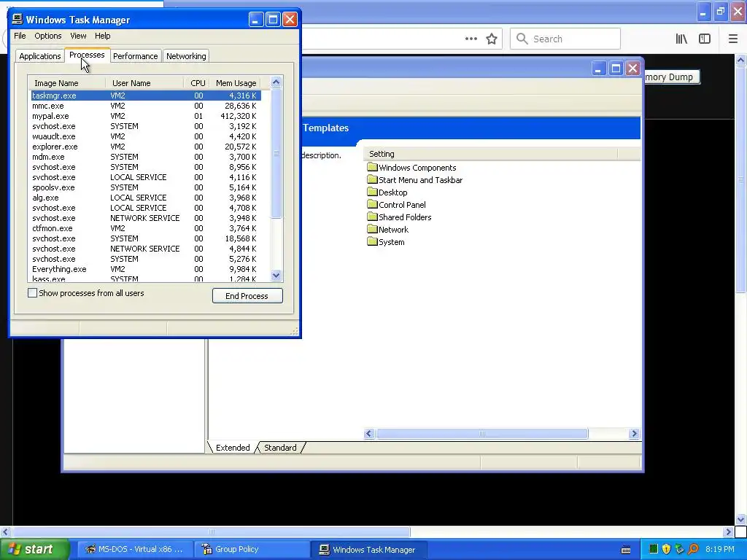Open Group Policy taskbar button

coord(252,550)
